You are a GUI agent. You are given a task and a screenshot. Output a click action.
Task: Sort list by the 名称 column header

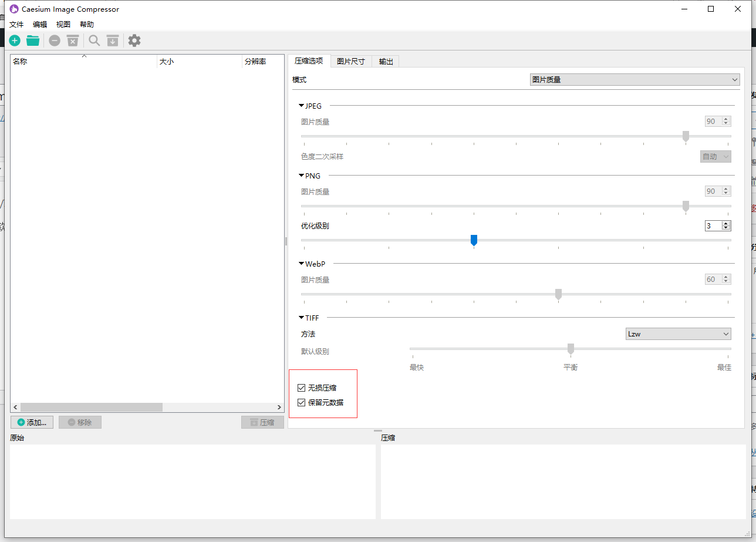[x=84, y=62]
